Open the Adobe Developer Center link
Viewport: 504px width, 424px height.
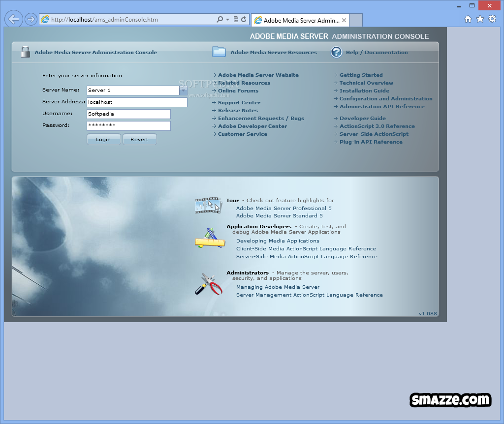[252, 126]
